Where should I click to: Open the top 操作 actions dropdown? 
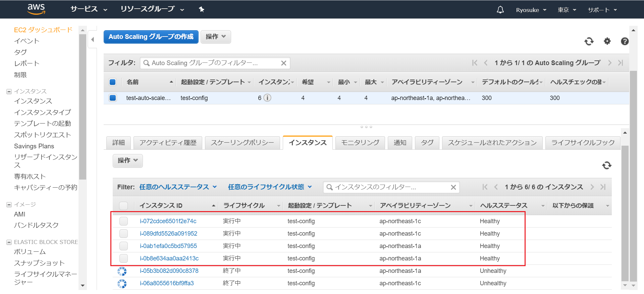point(216,37)
